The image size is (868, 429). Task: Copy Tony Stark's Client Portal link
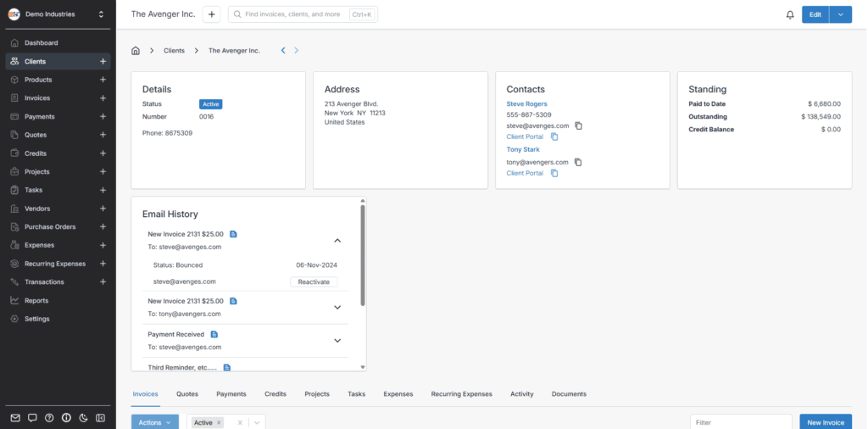tap(554, 173)
